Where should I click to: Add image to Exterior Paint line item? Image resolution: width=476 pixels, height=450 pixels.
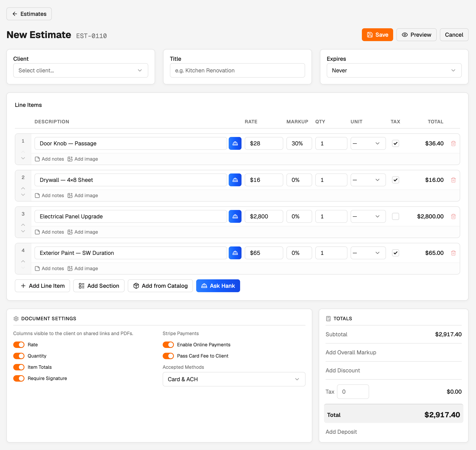[83, 269]
